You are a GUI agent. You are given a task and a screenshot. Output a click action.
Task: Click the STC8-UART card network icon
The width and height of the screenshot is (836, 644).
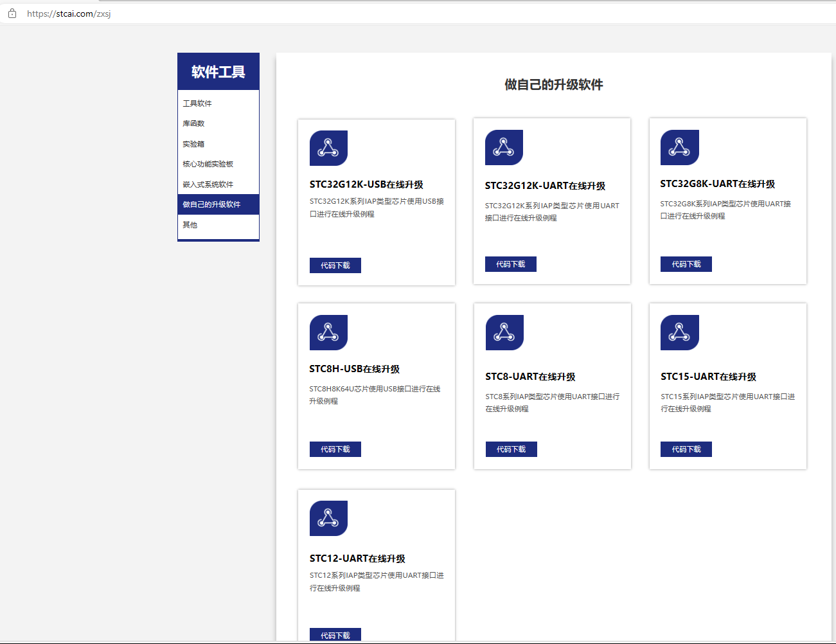click(x=504, y=332)
